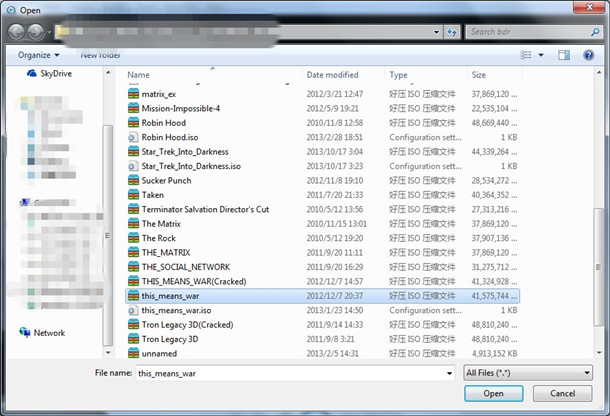Image resolution: width=610 pixels, height=416 pixels.
Task: Click the The Rock file icon
Action: tap(133, 238)
